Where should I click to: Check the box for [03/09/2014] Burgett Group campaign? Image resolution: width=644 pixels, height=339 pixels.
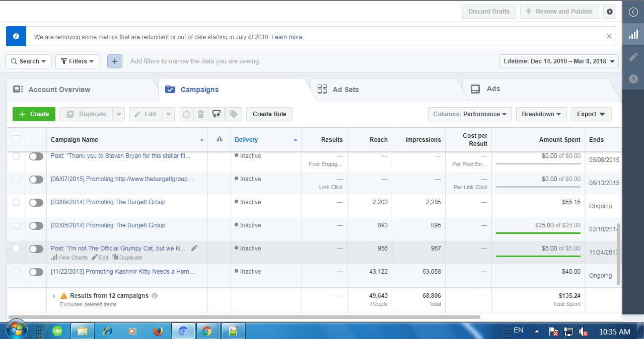pyautogui.click(x=16, y=202)
